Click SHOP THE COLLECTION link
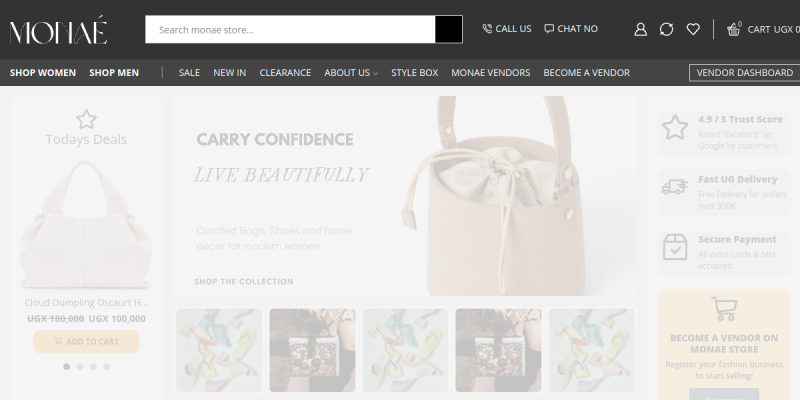Screen dimensions: 800x400 244,281
